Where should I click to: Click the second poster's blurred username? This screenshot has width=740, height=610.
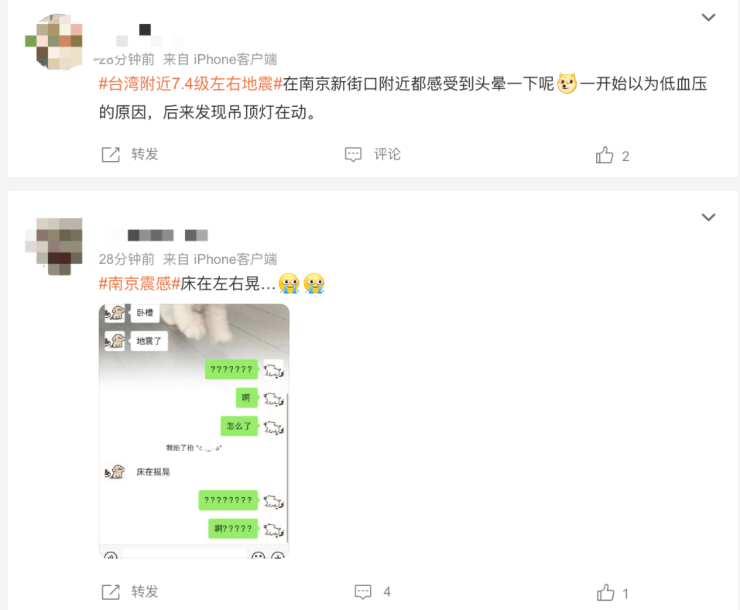(x=156, y=235)
